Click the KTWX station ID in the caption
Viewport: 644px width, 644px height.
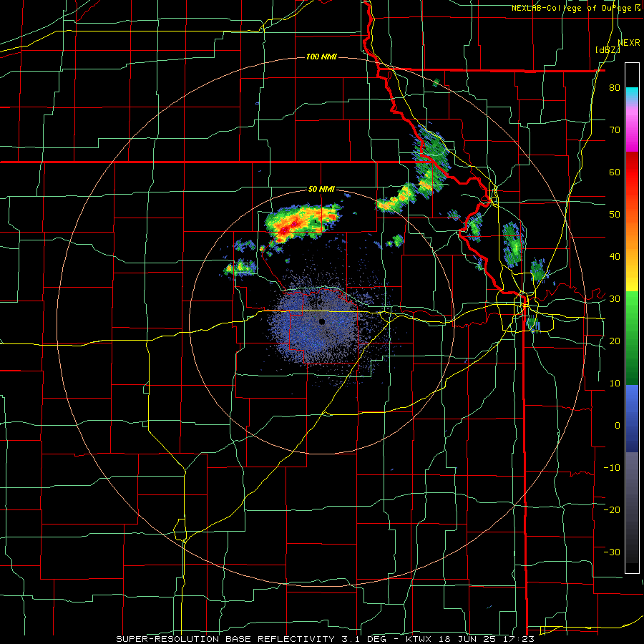(418, 639)
